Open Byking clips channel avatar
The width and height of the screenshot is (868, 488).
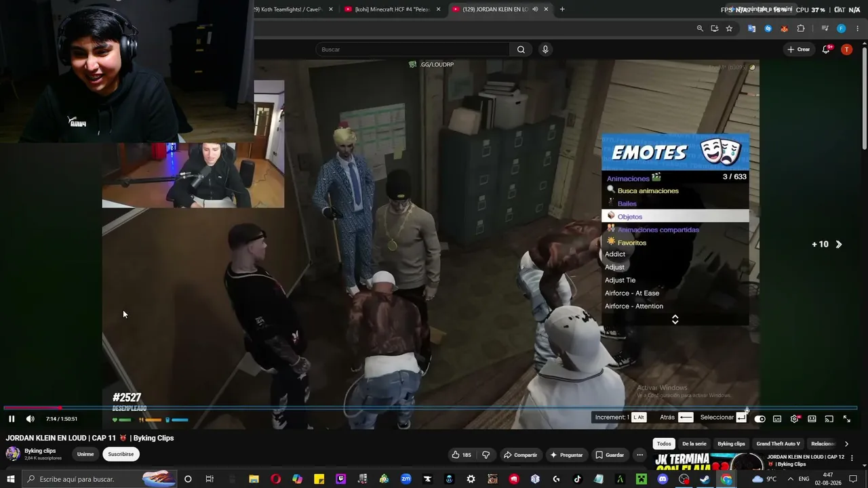click(x=13, y=454)
